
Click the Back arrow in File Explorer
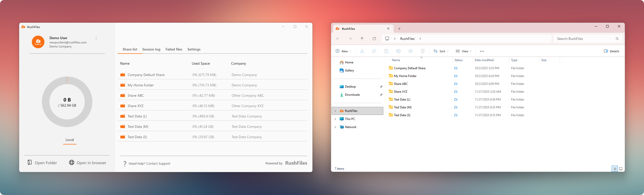pyautogui.click(x=338, y=39)
